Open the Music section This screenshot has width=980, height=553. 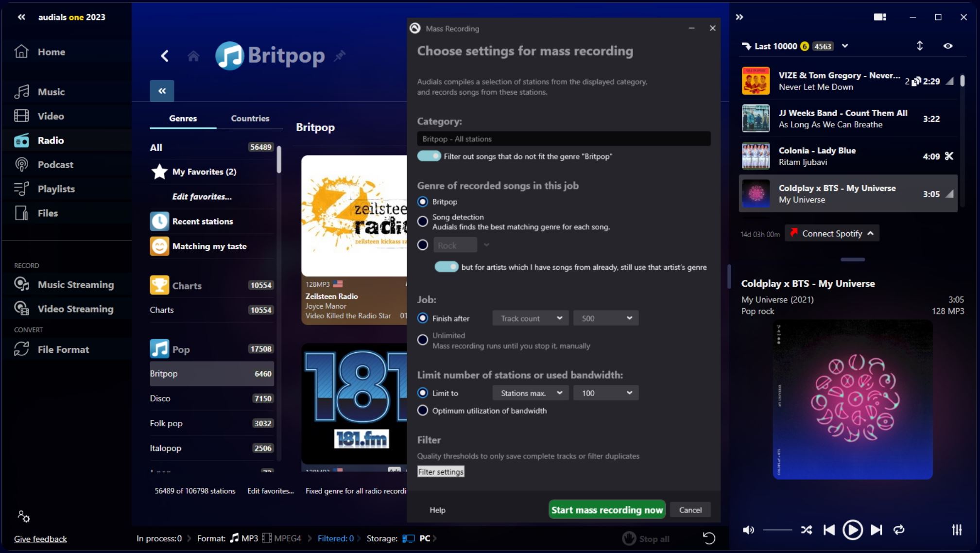(51, 92)
